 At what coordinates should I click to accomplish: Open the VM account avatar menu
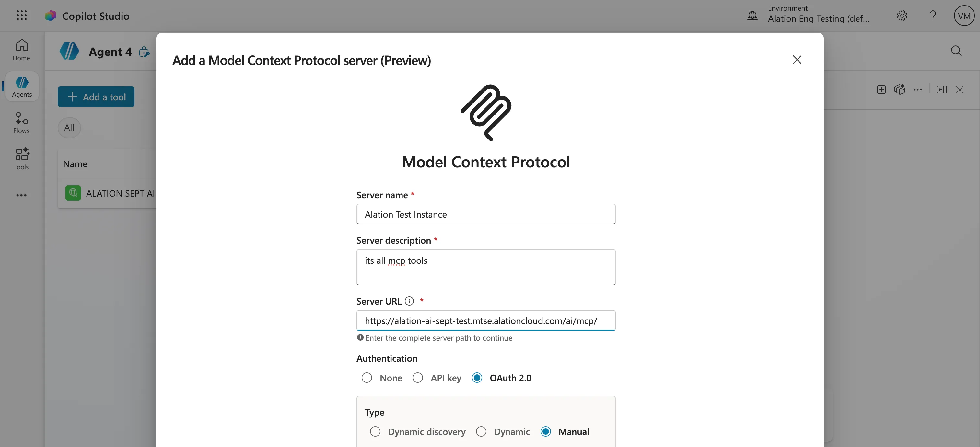(964, 16)
